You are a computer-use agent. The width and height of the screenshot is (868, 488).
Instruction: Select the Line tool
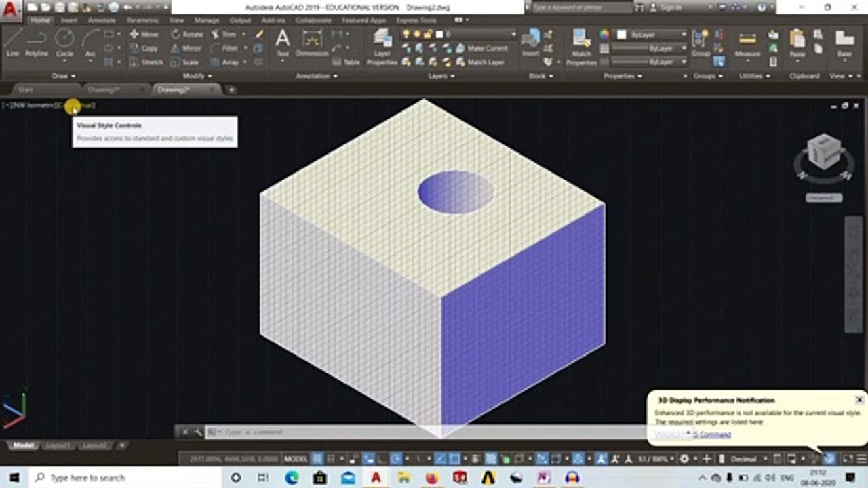pos(12,42)
